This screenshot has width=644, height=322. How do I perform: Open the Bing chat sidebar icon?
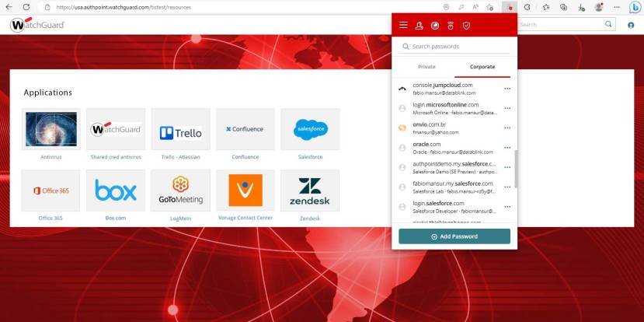coord(635,7)
